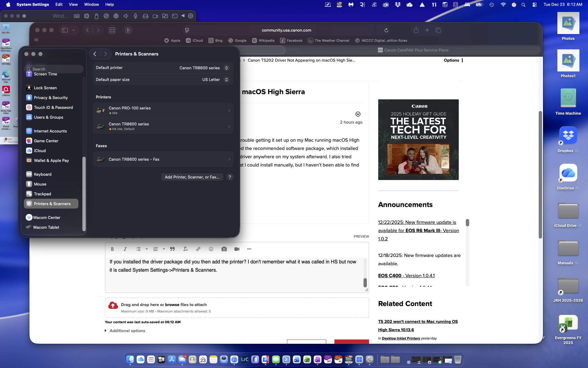Reload the Safari page
588x368 pixels.
(386, 30)
